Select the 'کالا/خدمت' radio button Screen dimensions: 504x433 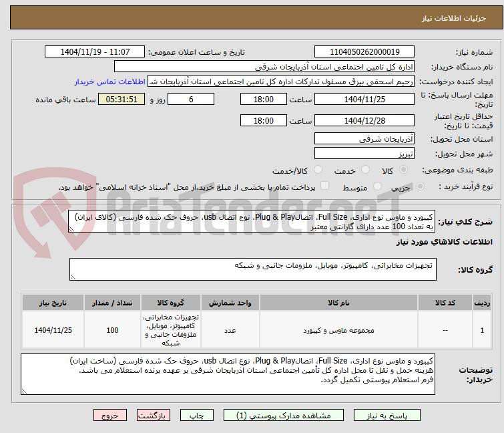tap(318, 170)
